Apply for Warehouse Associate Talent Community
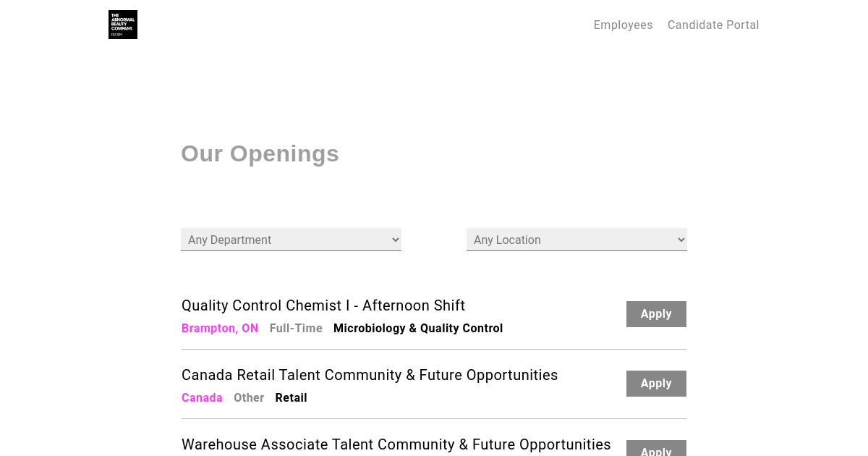The width and height of the screenshot is (868, 456). (x=656, y=449)
